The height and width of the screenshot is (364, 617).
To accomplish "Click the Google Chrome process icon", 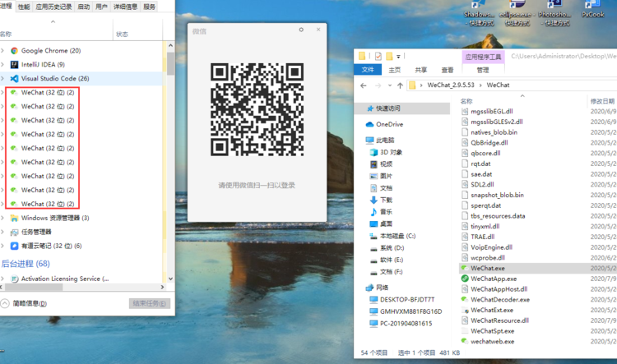I will [14, 51].
